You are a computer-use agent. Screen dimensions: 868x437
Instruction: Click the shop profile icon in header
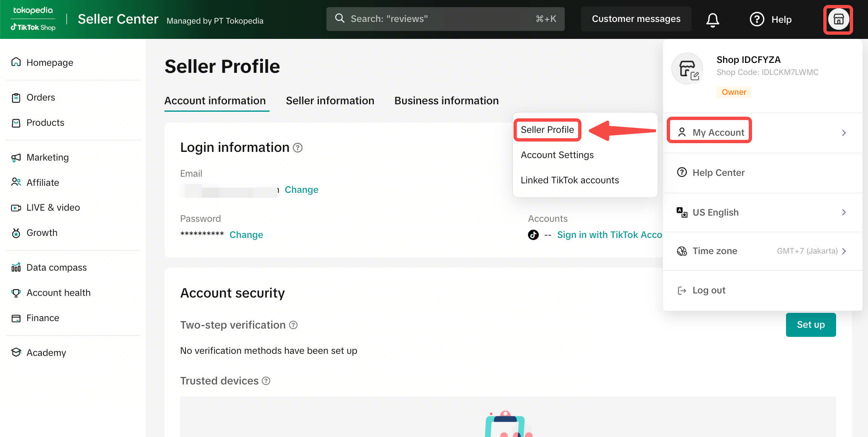838,19
